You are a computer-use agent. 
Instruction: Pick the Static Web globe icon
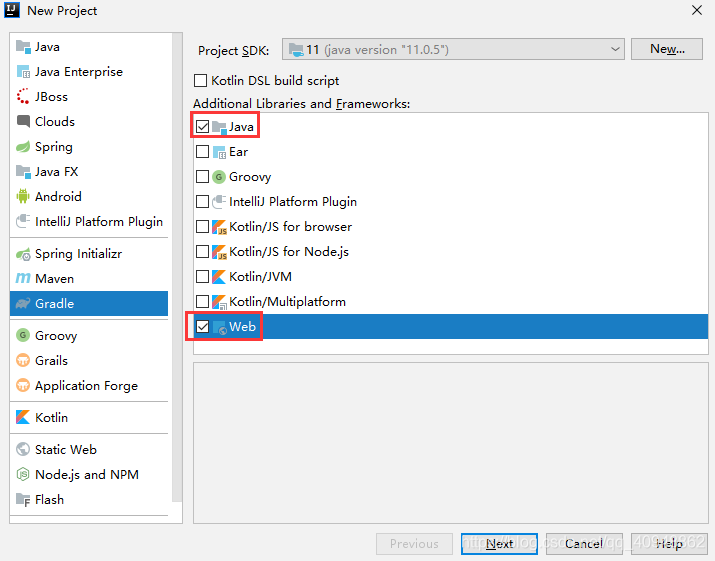pyautogui.click(x=23, y=450)
